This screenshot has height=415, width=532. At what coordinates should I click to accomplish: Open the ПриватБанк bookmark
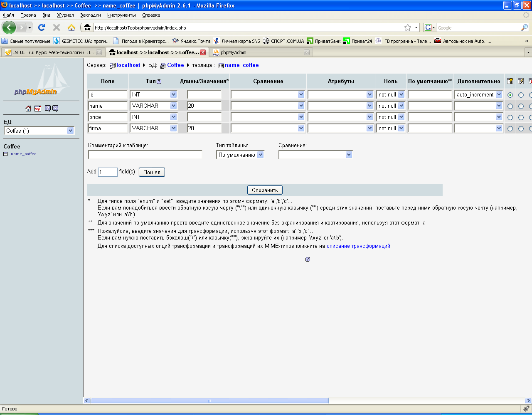324,41
